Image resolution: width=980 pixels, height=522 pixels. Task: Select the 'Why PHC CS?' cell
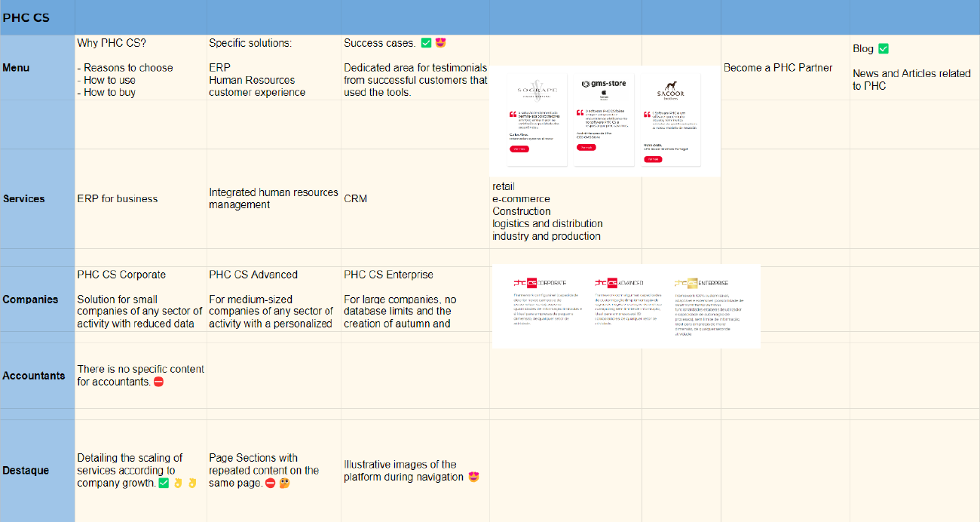click(141, 67)
